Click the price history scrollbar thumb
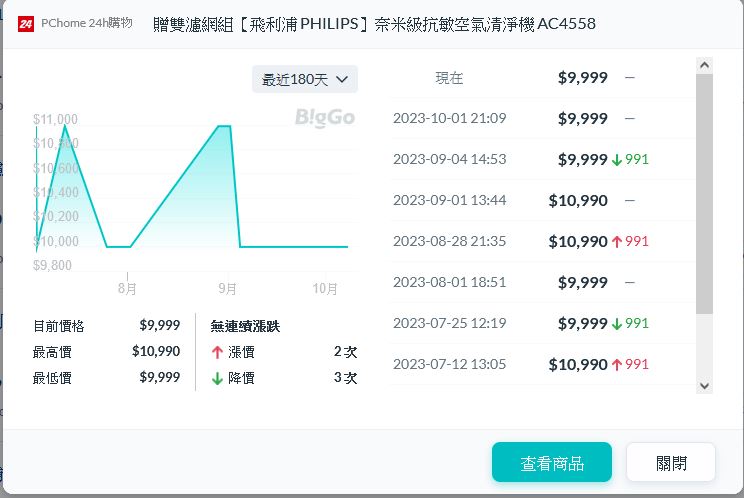This screenshot has width=744, height=498. 703,190
